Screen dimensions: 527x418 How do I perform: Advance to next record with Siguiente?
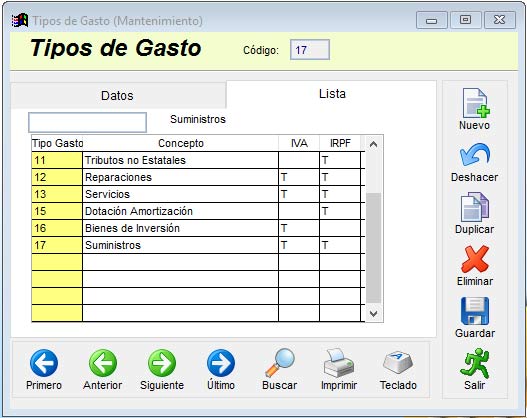point(162,363)
